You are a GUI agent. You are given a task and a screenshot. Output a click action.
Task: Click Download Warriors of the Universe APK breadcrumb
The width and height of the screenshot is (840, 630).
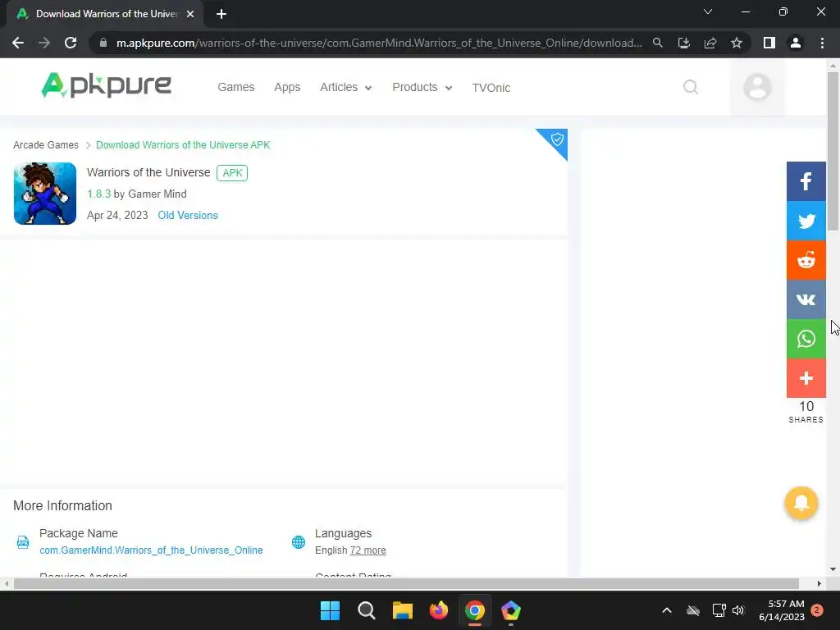tap(183, 145)
